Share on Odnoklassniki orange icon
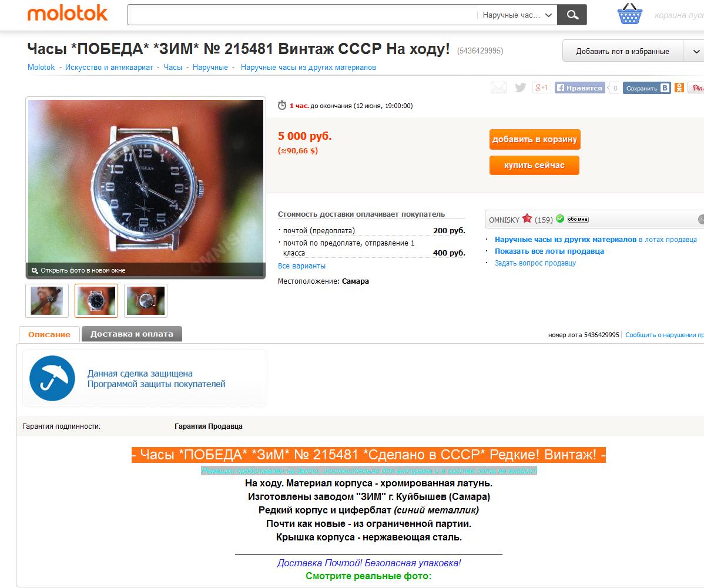Image resolution: width=704 pixels, height=588 pixels. point(679,88)
